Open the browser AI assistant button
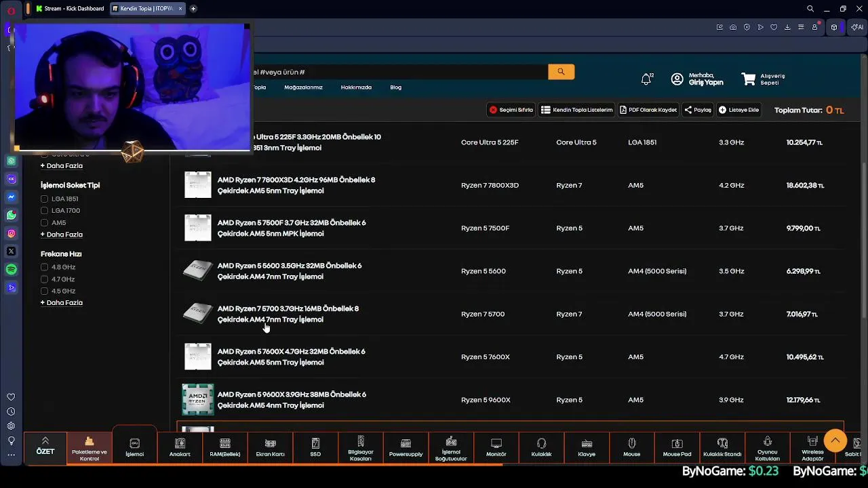The image size is (868, 488). [x=857, y=27]
